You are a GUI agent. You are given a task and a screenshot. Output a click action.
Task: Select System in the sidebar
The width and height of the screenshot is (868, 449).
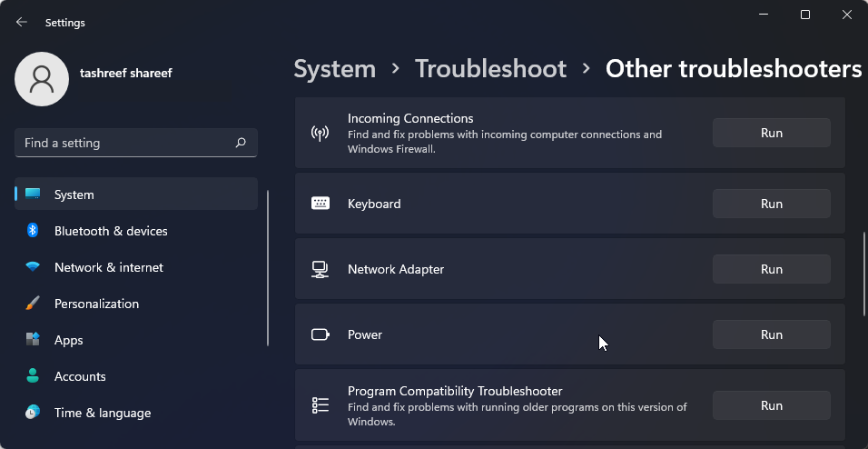tap(74, 195)
